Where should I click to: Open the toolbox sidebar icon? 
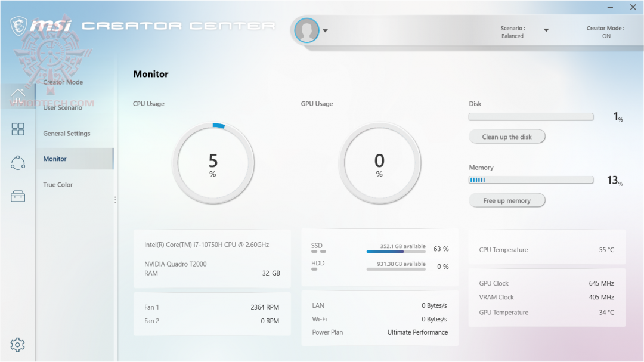[18, 196]
